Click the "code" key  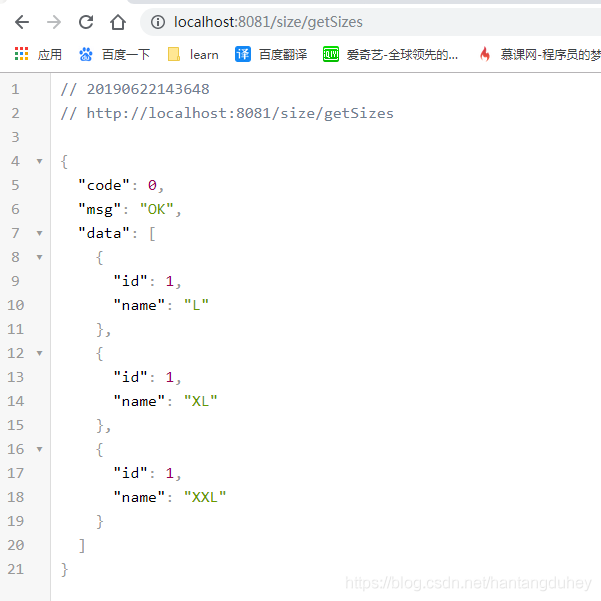coord(104,185)
